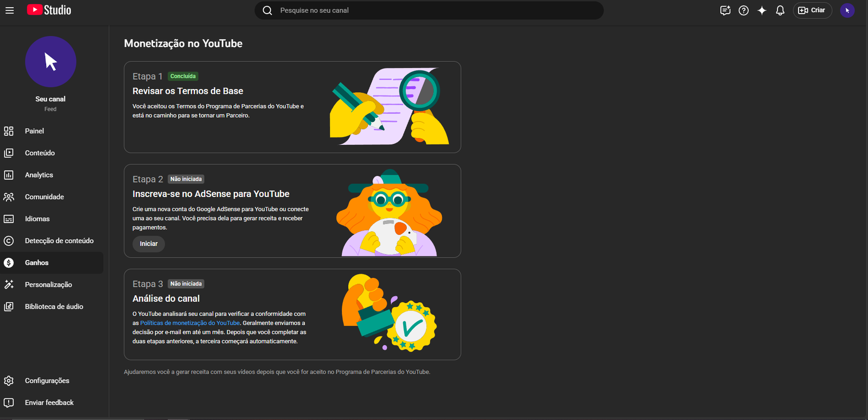The image size is (868, 420).
Task: Open the Detecção de conteúdo menu item
Action: point(52,241)
